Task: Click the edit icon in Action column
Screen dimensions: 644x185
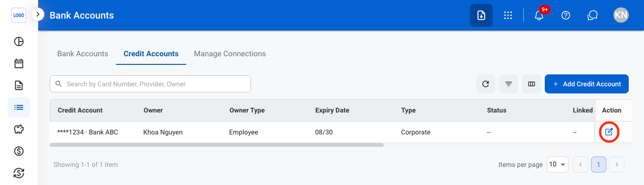Action: 609,132
